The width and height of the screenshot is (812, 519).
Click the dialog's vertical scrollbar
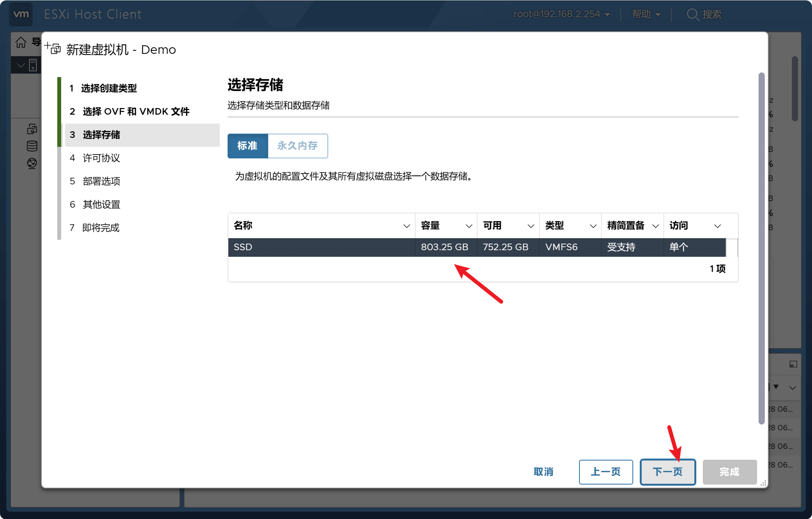point(761,248)
